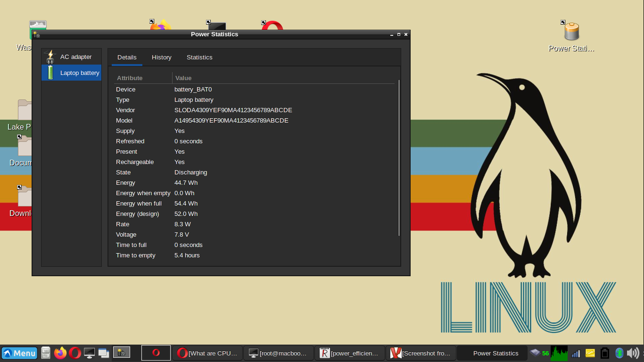This screenshot has height=362, width=644.
Task: Select AC adapter in the device sidebar
Action: 75,57
